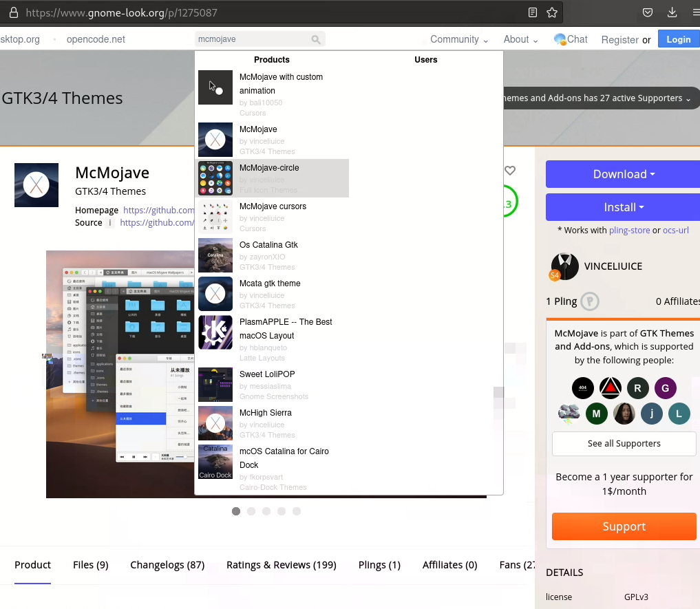This screenshot has width=700, height=609.
Task: Click VINCELIUICE author name
Action: coord(613,266)
